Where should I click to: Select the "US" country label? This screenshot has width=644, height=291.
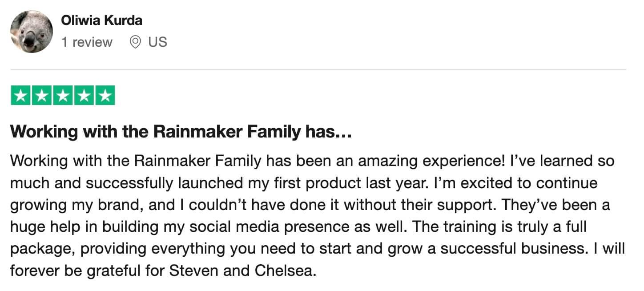(x=158, y=42)
